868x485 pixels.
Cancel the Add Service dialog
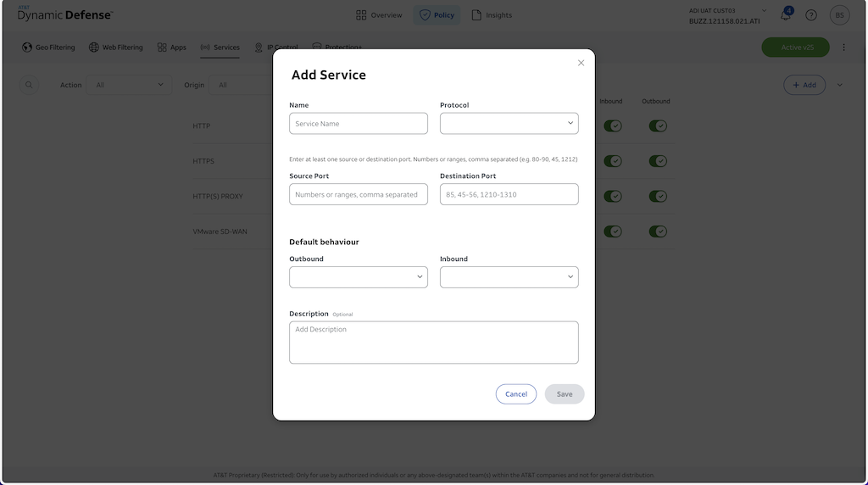pyautogui.click(x=516, y=394)
